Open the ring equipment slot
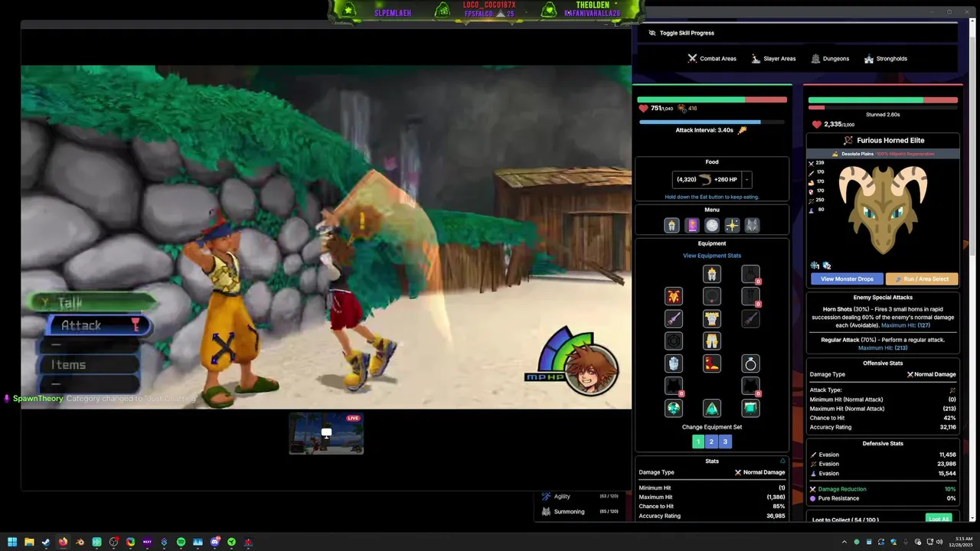Viewport: 980px width, 551px height. point(750,364)
